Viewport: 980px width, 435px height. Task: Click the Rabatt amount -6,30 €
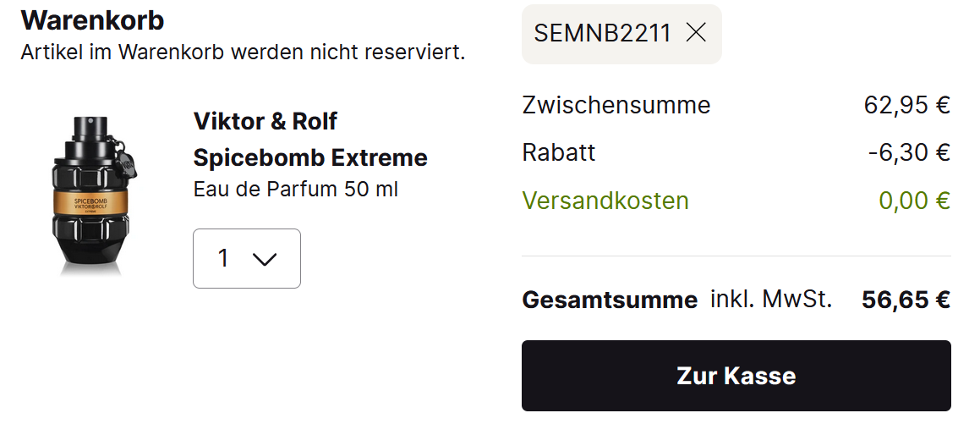pos(909,152)
